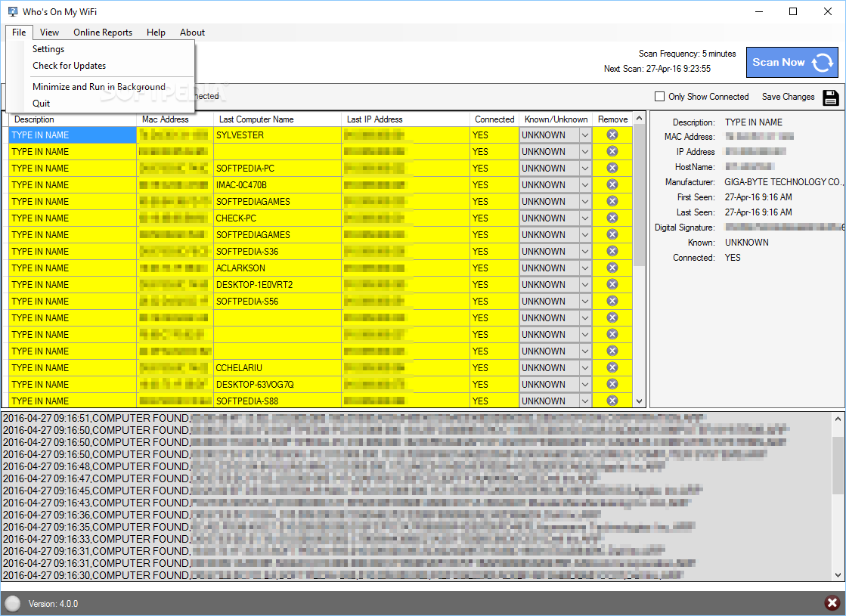Click the GIGA-BYTE TECHNOLOGY manufacturer value
846x616 pixels.
783,182
